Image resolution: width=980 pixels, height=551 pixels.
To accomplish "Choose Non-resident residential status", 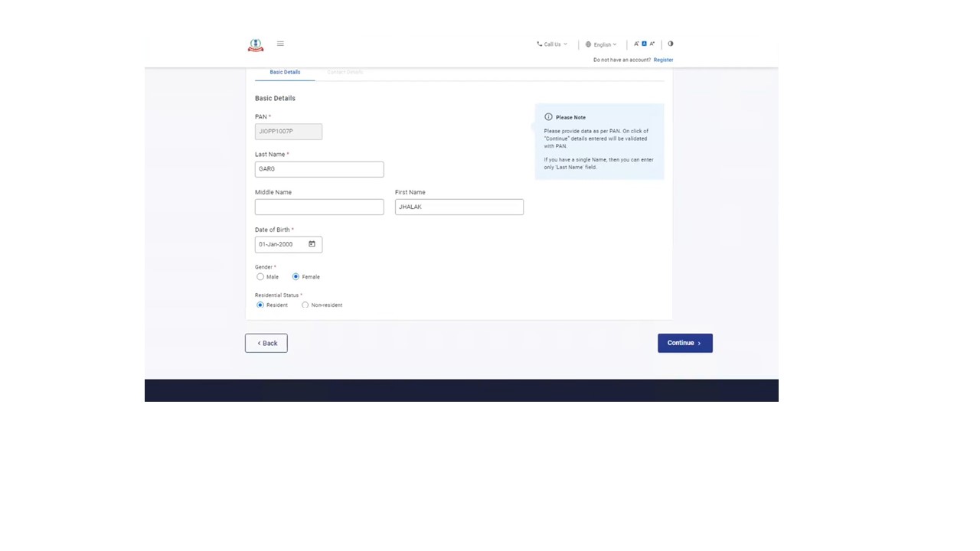I will click(305, 305).
